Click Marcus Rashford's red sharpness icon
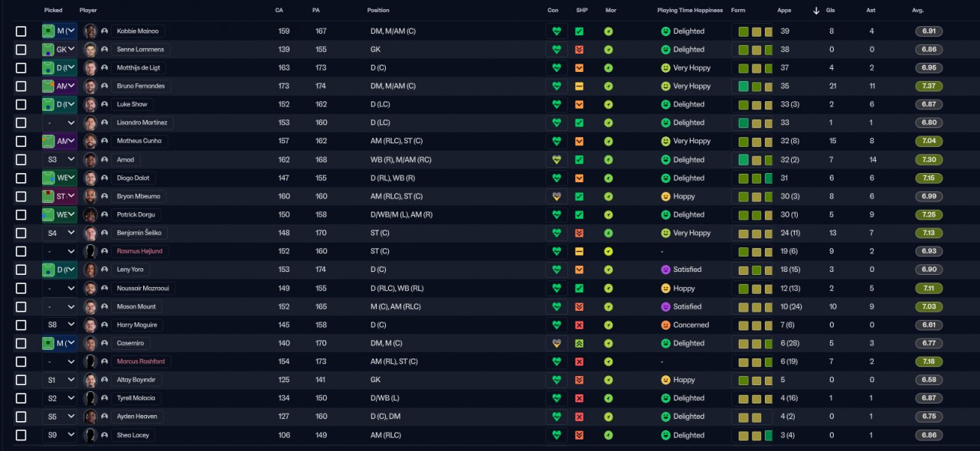The image size is (980, 451). coord(580,361)
